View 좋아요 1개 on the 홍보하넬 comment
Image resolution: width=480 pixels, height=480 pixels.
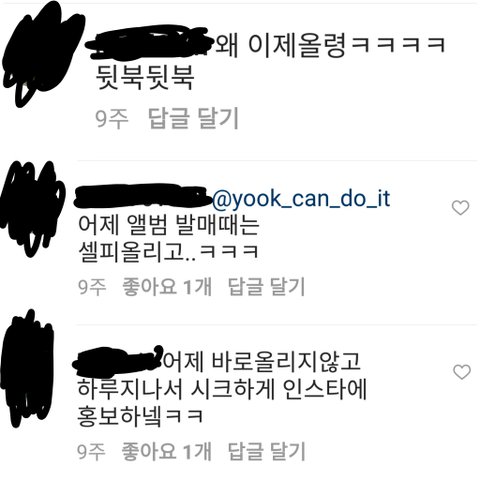click(x=166, y=451)
